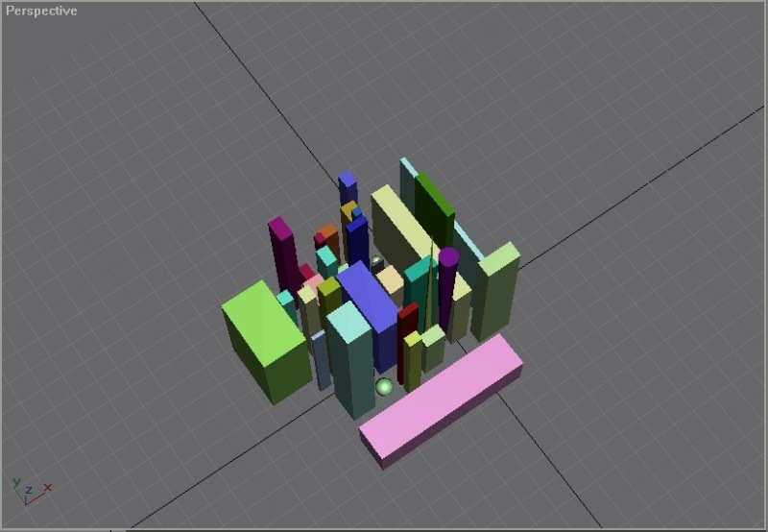Select the large lime green box
This screenshot has height=532, width=768.
click(267, 342)
